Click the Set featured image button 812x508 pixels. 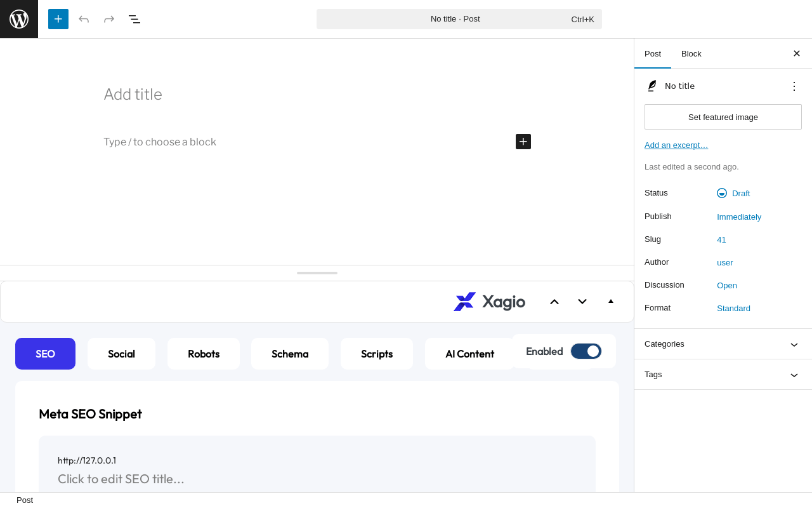point(723,117)
